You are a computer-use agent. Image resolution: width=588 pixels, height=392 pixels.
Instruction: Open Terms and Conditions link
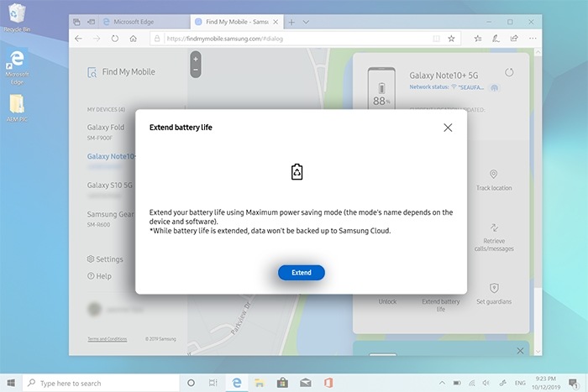108,339
